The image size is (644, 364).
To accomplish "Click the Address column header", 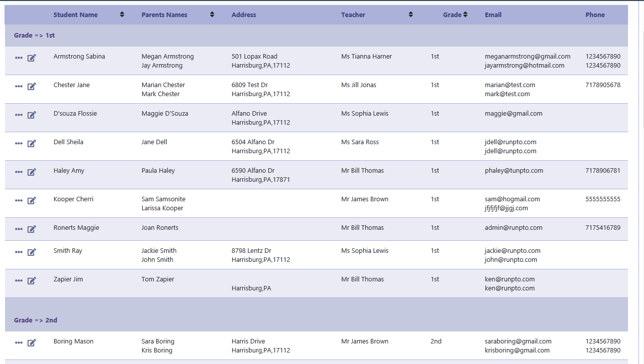I will coord(244,15).
